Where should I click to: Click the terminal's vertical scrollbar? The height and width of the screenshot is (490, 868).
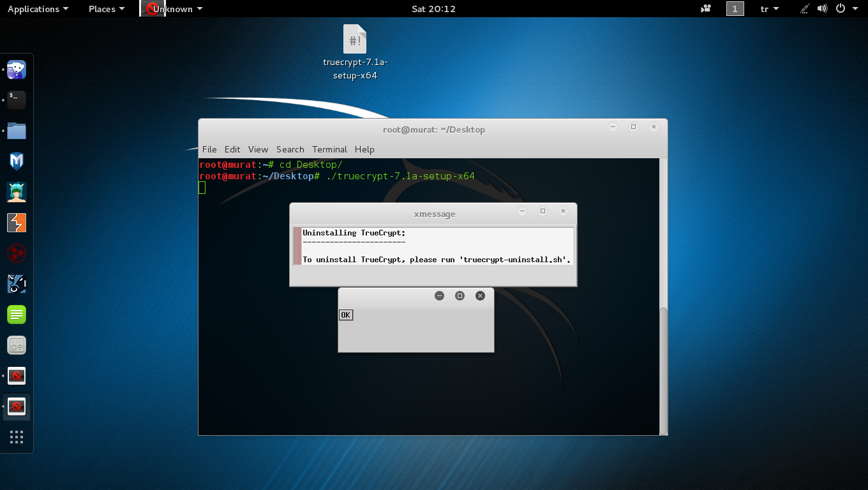(663, 370)
